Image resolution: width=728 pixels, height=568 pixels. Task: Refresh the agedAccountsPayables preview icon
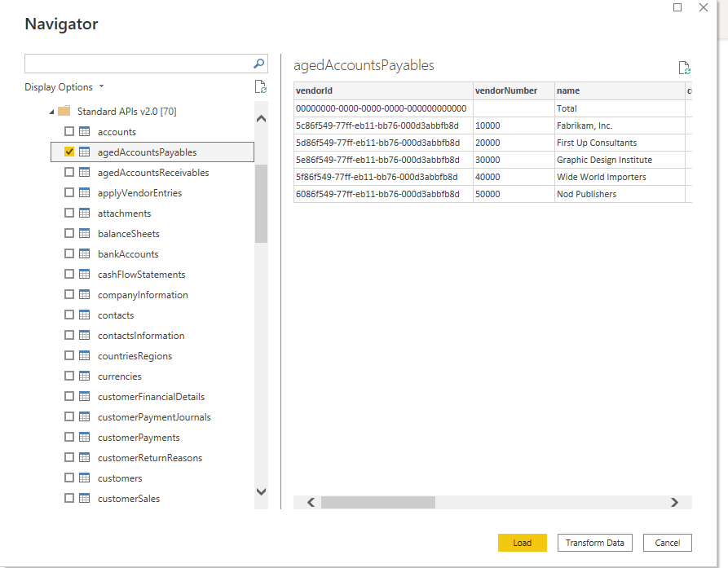coord(684,67)
